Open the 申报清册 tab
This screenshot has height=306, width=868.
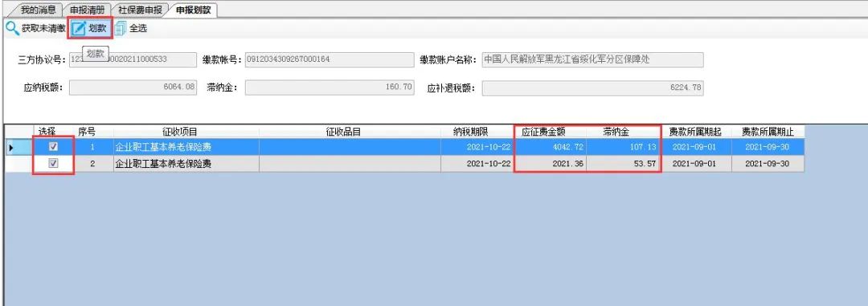(x=87, y=10)
